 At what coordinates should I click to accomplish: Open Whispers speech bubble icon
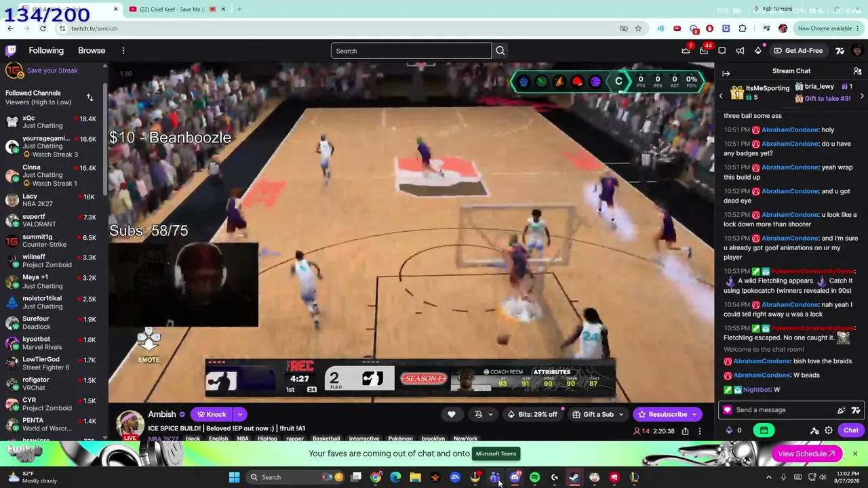coord(722,50)
